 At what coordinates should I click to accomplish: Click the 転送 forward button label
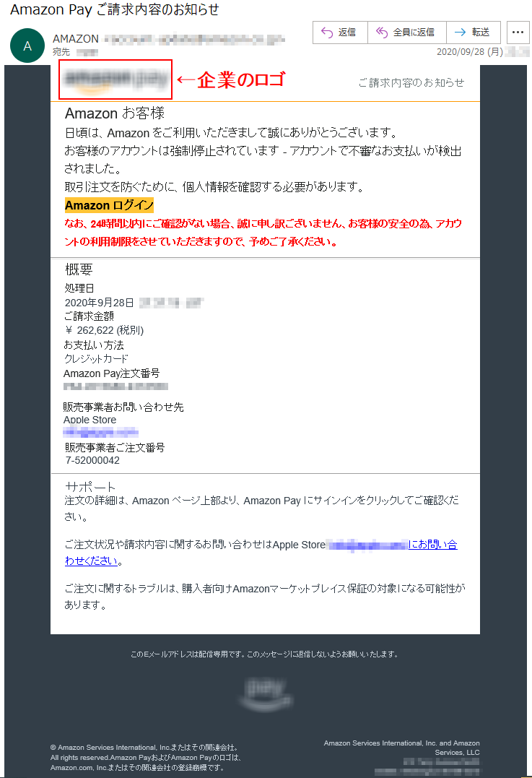(x=481, y=33)
